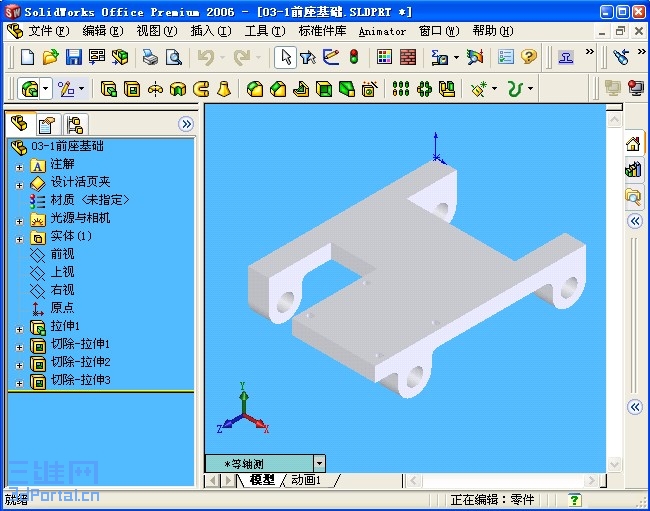This screenshot has height=511, width=650.
Task: Open the 编辑(E) menu
Action: click(x=102, y=31)
